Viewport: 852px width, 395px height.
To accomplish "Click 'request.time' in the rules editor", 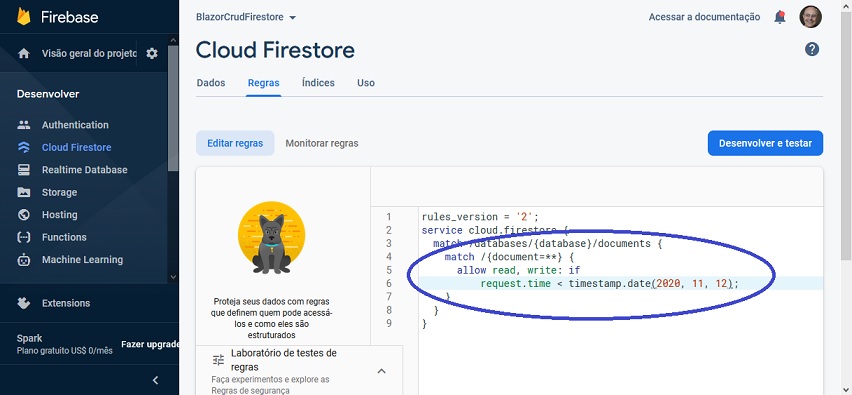I will pyautogui.click(x=515, y=283).
